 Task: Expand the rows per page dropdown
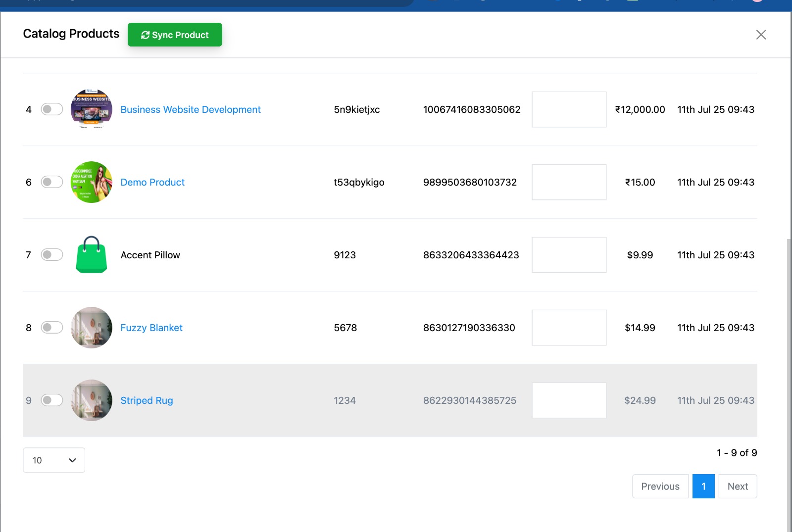coord(54,460)
